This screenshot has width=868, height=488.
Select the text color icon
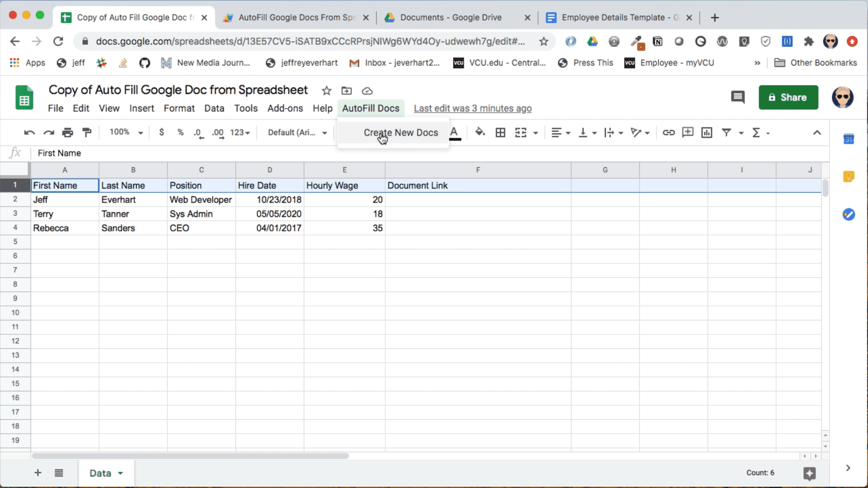(454, 132)
